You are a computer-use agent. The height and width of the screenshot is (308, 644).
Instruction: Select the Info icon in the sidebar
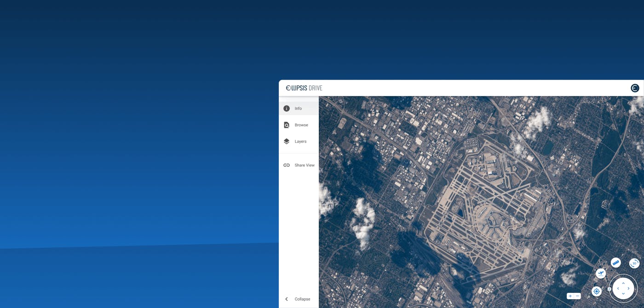(x=287, y=108)
